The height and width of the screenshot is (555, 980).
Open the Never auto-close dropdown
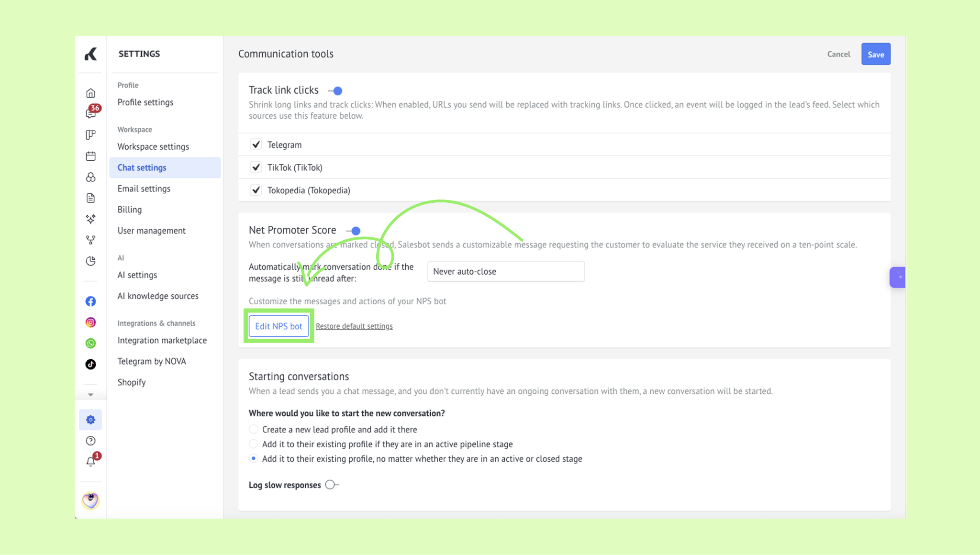tap(506, 271)
